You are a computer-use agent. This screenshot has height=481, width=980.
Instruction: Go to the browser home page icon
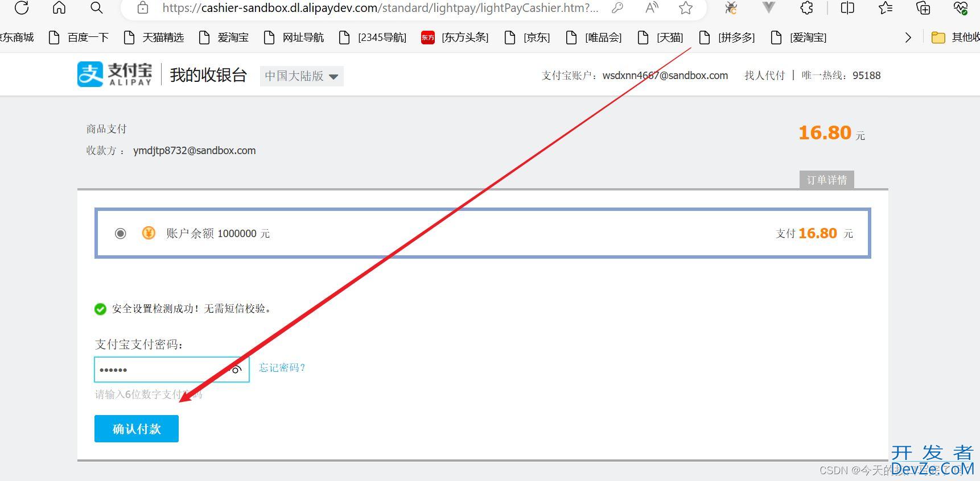pyautogui.click(x=59, y=8)
